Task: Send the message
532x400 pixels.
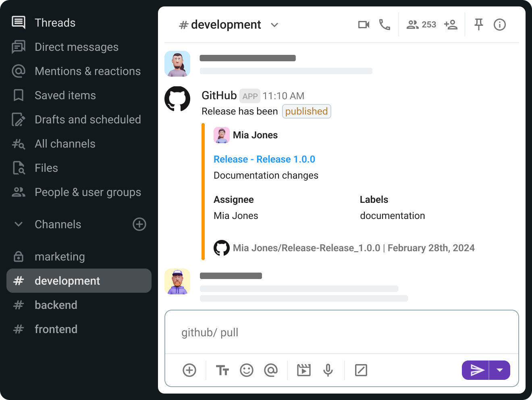Action: coord(476,370)
